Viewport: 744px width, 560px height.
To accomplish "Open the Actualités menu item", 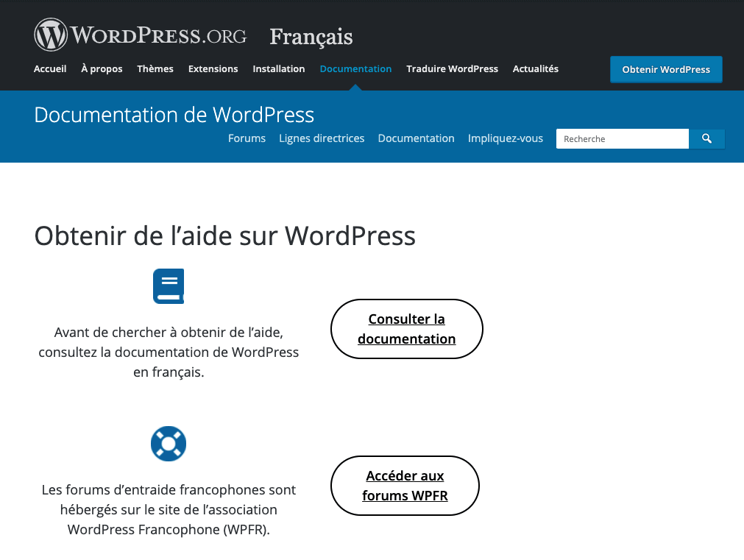I will (535, 69).
